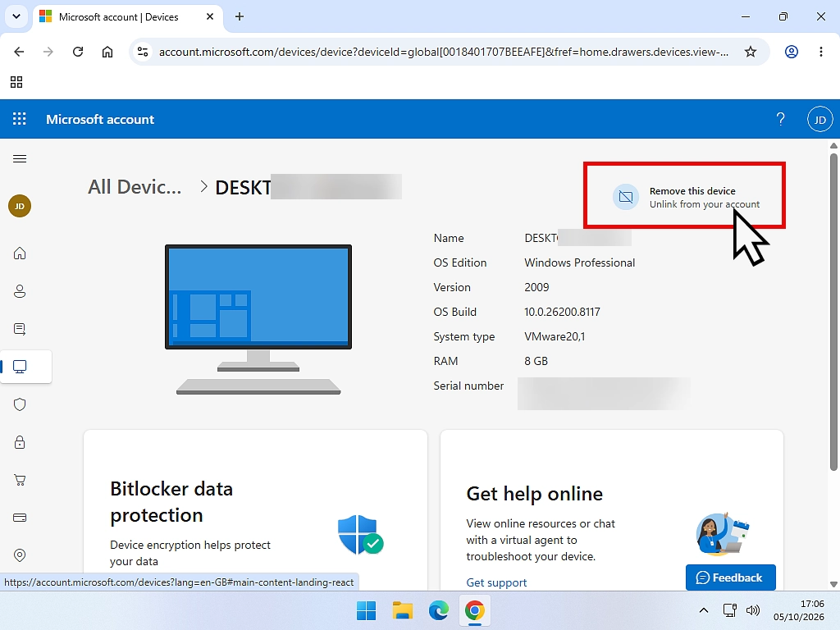Open the Windows Start menu
This screenshot has width=840, height=630.
(367, 610)
